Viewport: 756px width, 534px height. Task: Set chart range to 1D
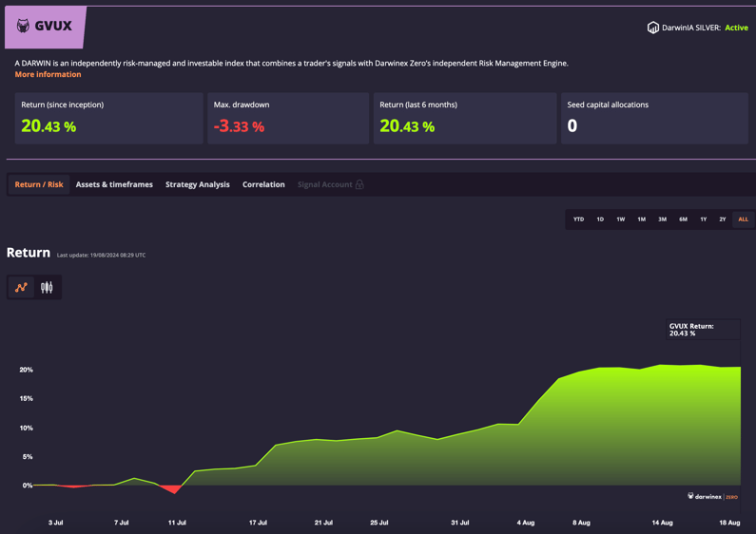(600, 219)
